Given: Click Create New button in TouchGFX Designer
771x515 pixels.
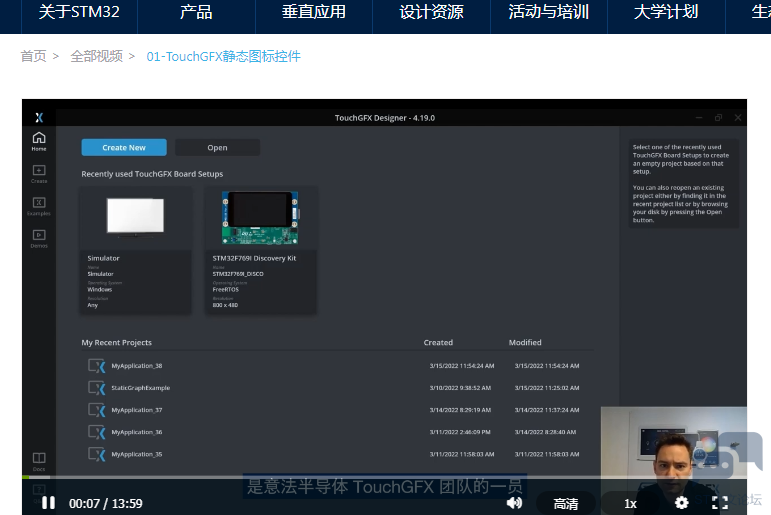Looking at the screenshot, I should click(x=124, y=148).
